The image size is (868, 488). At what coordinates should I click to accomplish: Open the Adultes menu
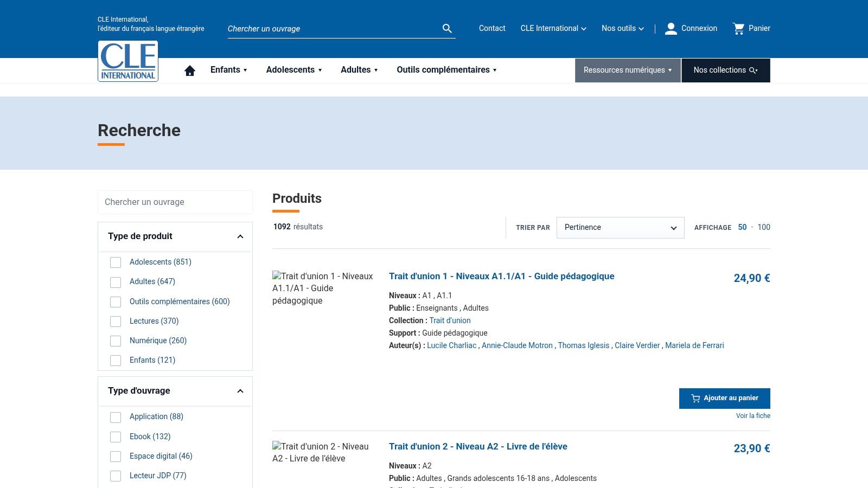coord(359,70)
